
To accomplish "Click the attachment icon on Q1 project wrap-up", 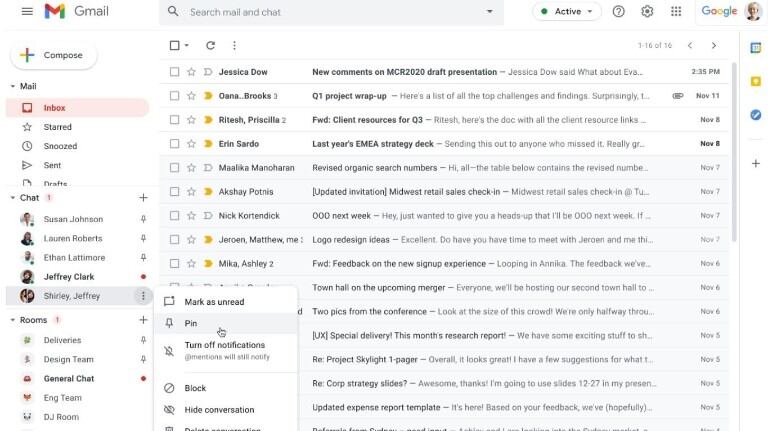I will [x=678, y=96].
